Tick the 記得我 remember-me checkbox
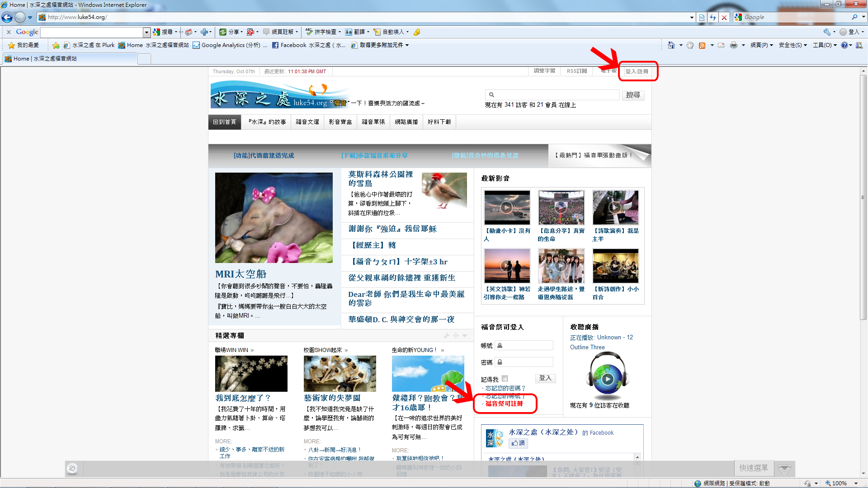Image resolution: width=868 pixels, height=488 pixels. coord(505,379)
